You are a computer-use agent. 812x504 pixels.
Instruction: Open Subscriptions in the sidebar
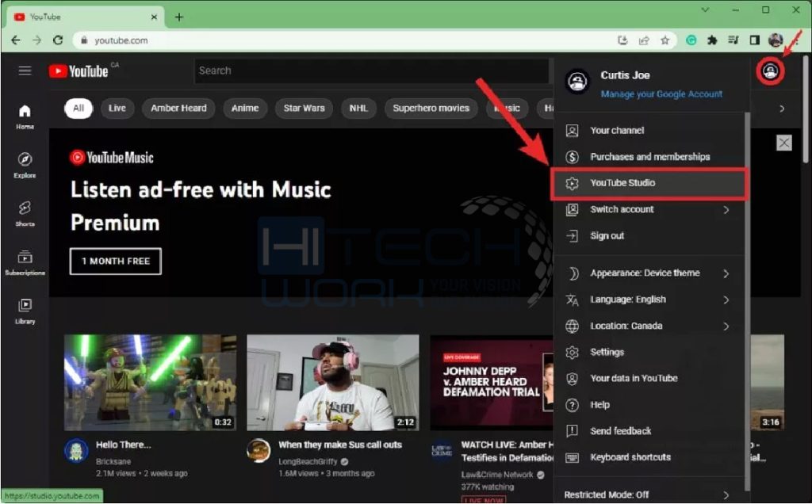coord(25,262)
